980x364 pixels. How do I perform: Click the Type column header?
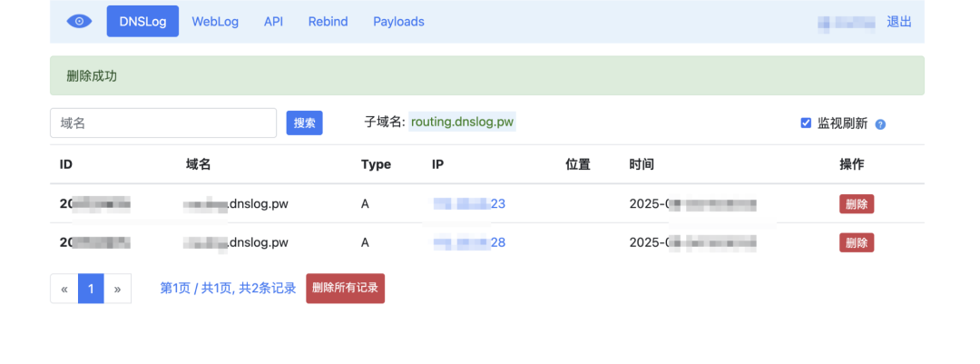(x=376, y=164)
